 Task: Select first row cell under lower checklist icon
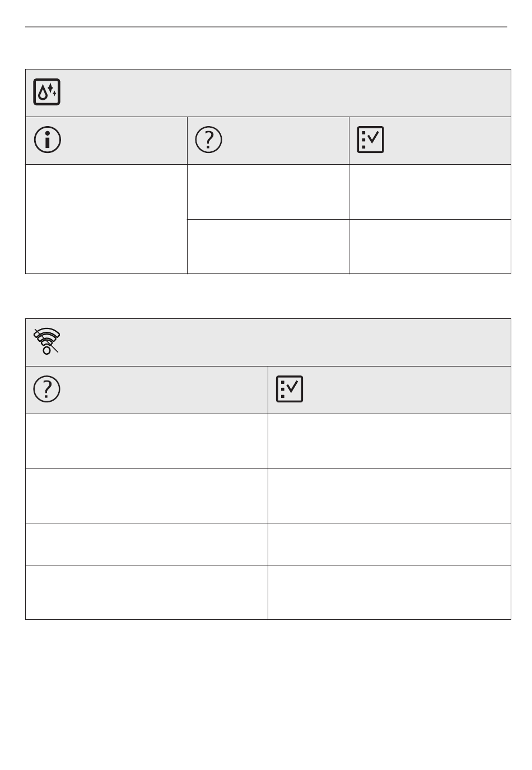389,441
